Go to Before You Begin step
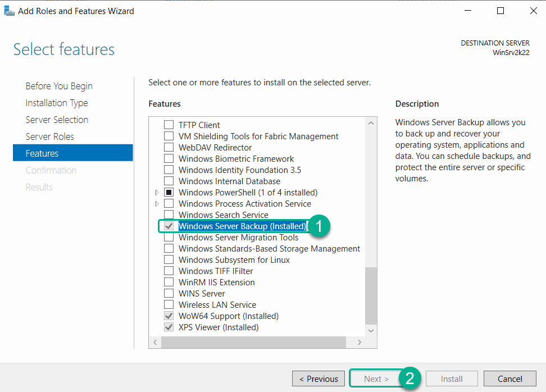This screenshot has width=546, height=392. coord(59,86)
